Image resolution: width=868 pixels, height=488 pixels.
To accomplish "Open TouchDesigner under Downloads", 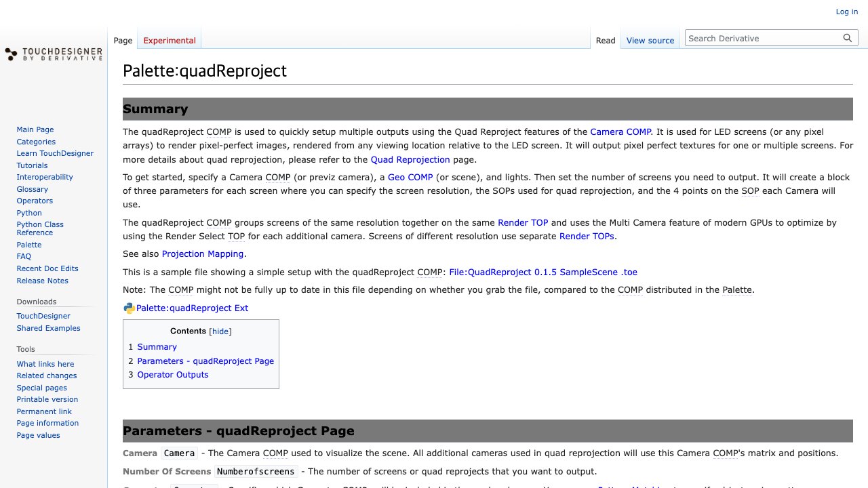I will pos(43,317).
